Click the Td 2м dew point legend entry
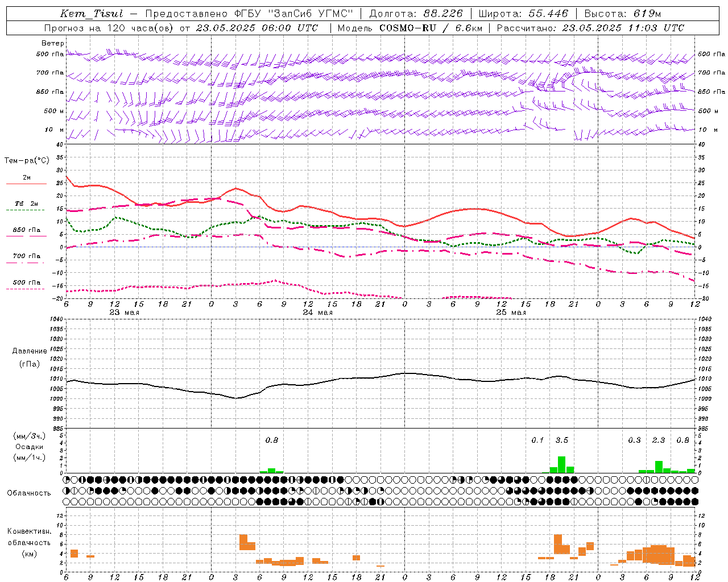This screenshot has width=728, height=582. pyautogui.click(x=26, y=203)
